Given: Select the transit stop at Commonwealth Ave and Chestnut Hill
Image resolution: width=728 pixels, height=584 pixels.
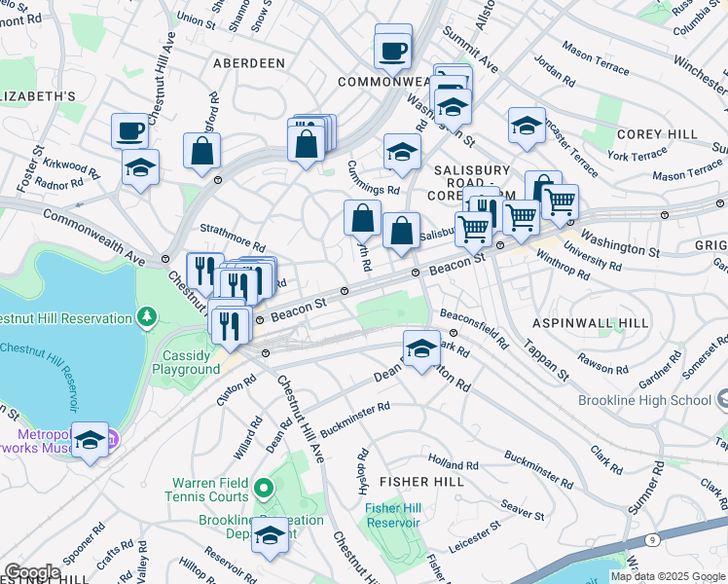Looking at the screenshot, I should point(165,259).
